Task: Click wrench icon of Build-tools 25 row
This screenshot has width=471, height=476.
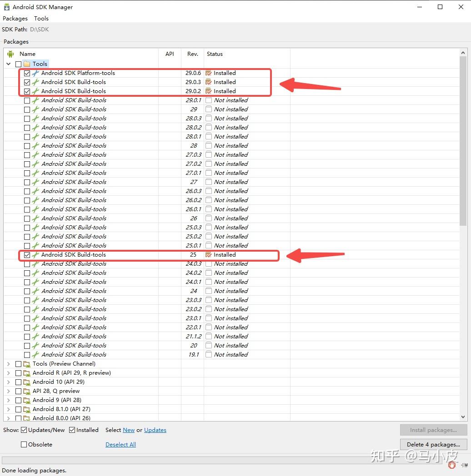Action: click(35, 255)
